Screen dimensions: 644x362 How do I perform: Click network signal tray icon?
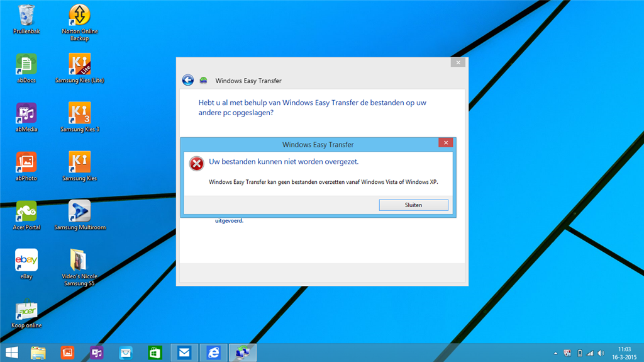pos(590,353)
